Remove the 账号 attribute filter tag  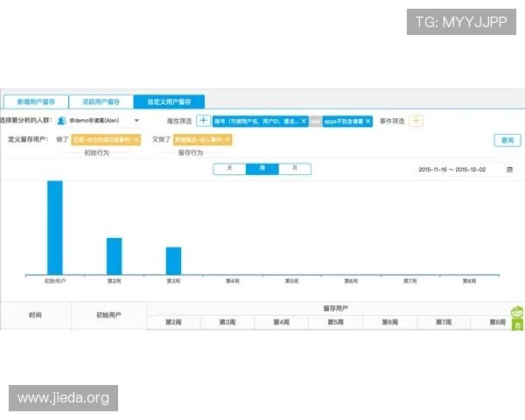[x=303, y=122]
